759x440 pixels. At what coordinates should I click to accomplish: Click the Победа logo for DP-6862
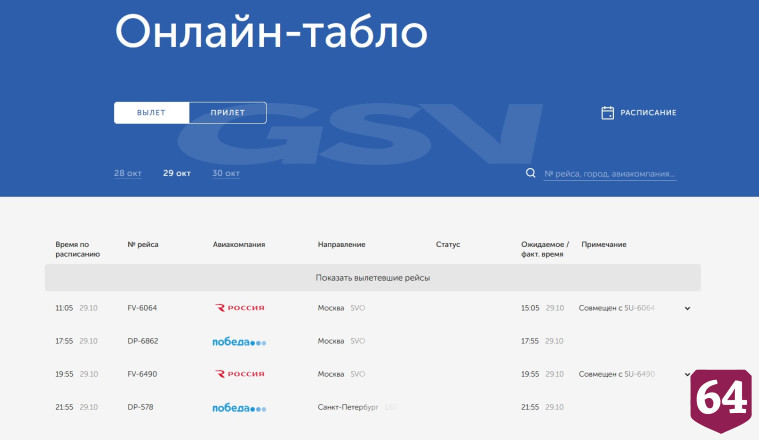[239, 342]
